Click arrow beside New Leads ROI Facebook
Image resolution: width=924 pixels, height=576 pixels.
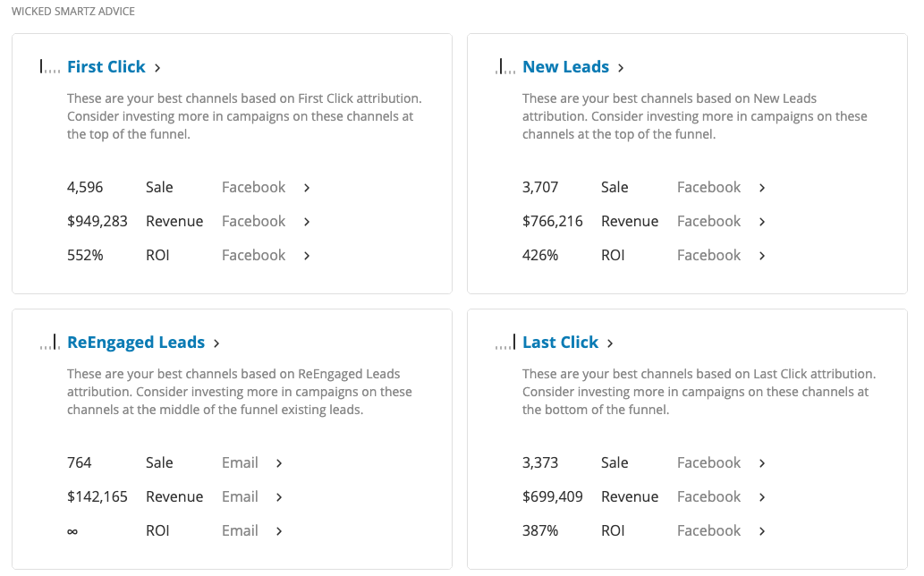(762, 256)
